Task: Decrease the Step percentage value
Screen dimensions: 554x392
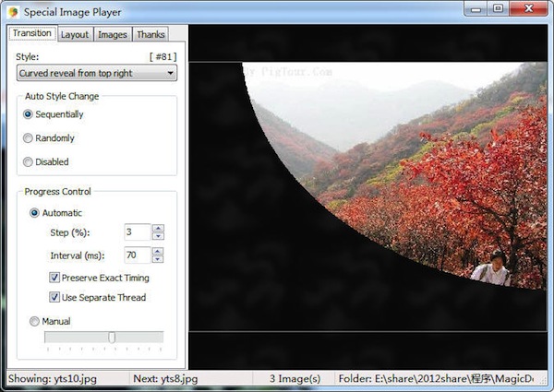Action: click(158, 236)
